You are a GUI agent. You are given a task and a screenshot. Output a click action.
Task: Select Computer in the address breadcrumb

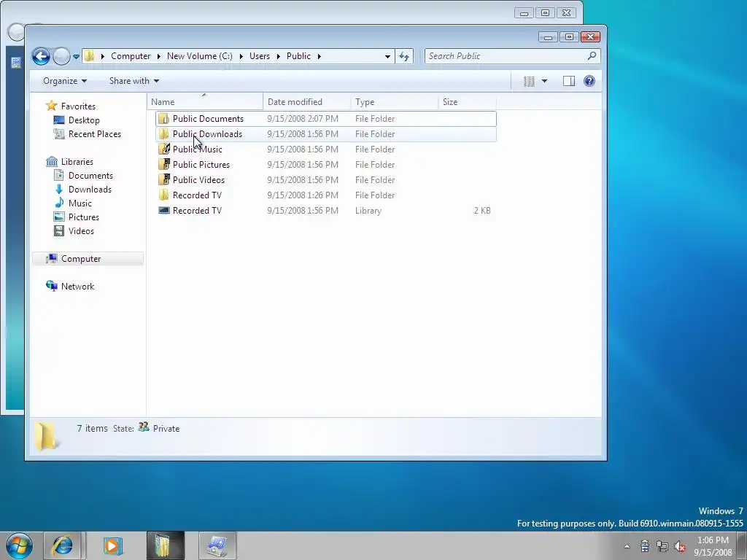131,56
